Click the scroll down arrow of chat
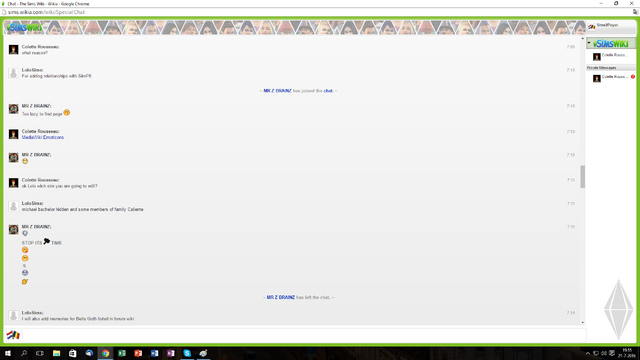The width and height of the screenshot is (640, 360). click(x=582, y=322)
